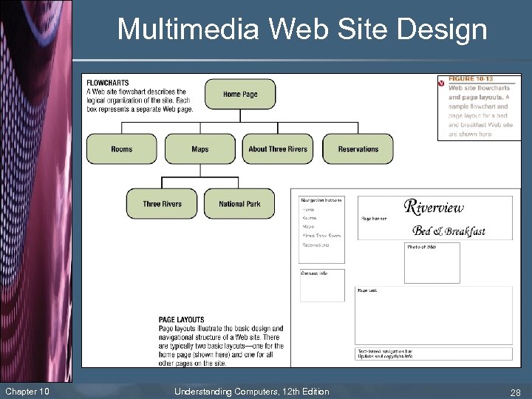Click the page layouts description paragraph
Screen dimensions: 532x399
click(221, 346)
